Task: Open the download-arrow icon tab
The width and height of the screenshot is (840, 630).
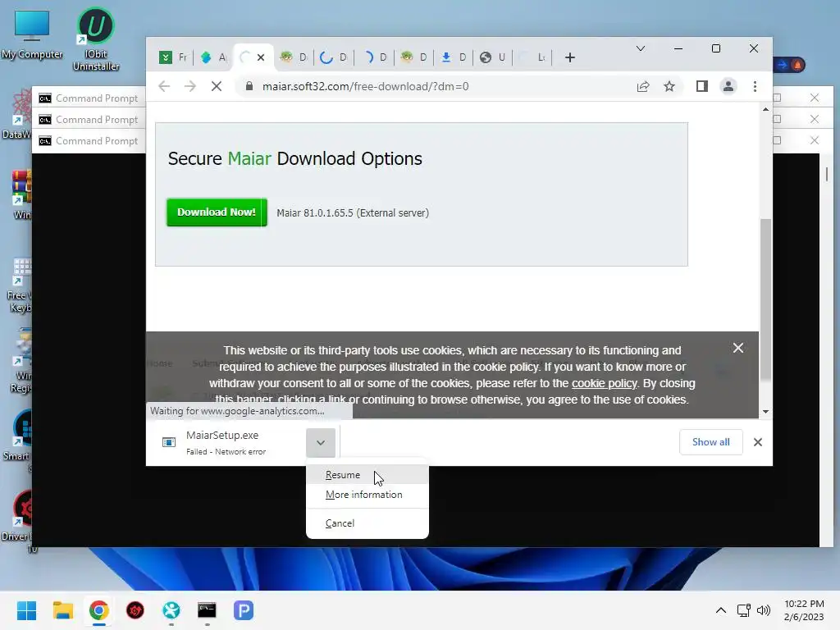Action: pos(453,57)
